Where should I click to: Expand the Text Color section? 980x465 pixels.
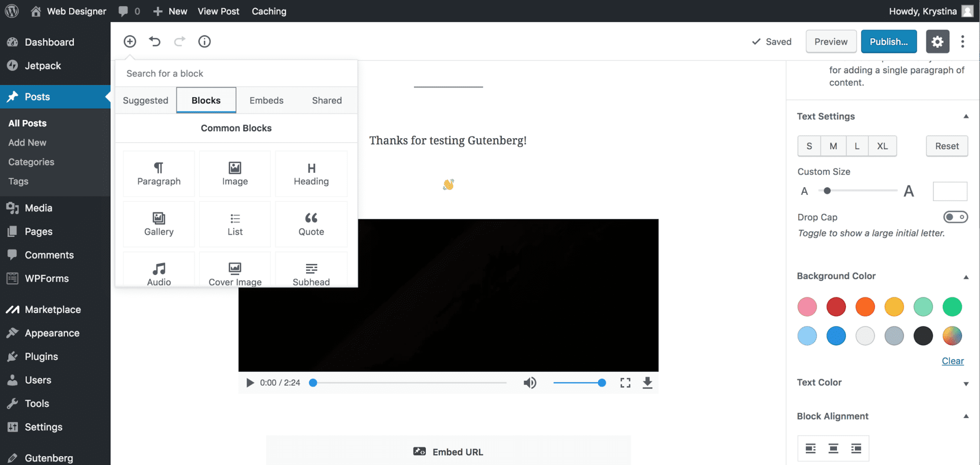coord(966,383)
